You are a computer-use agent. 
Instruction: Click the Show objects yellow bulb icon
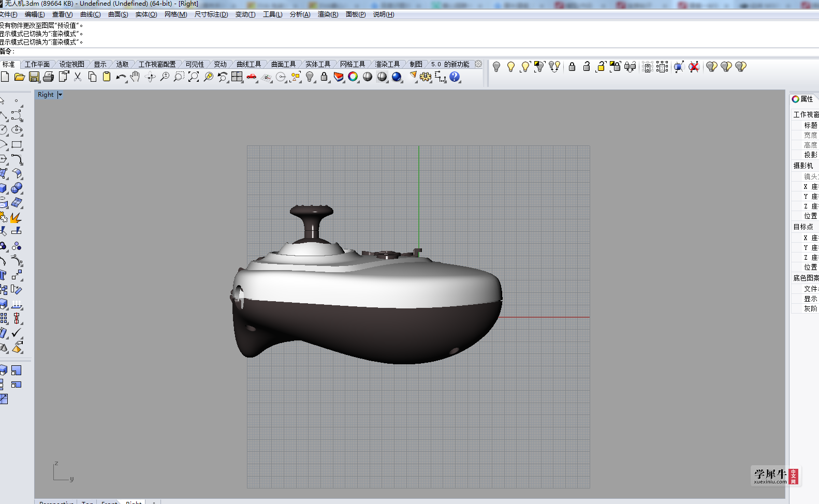coord(511,67)
